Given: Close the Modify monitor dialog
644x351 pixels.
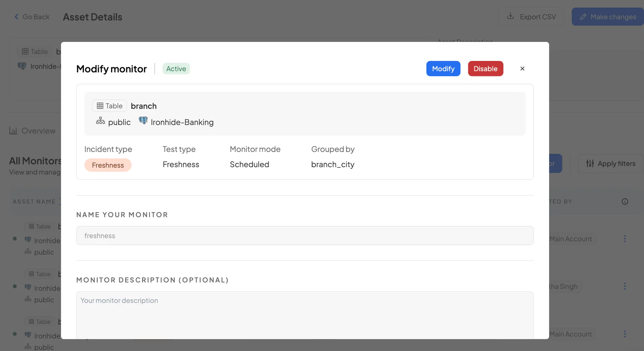Looking at the screenshot, I should pos(522,69).
